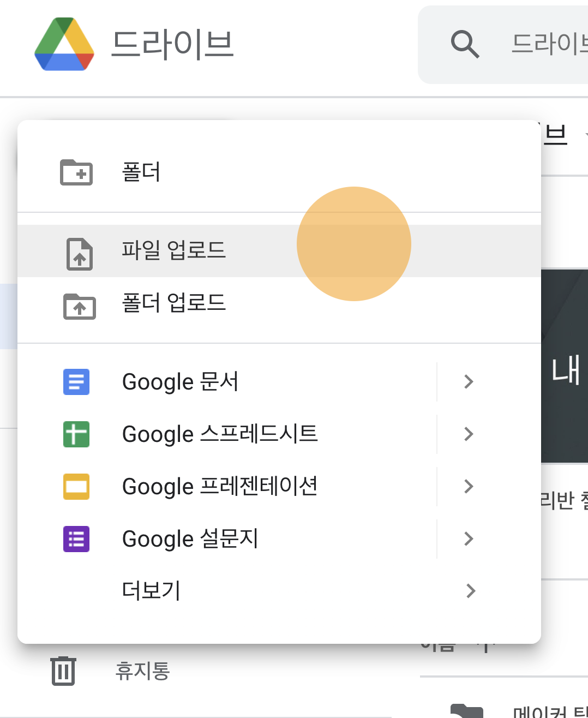The image size is (588, 718).
Task: Click the Google Sheets icon
Action: pyautogui.click(x=76, y=434)
